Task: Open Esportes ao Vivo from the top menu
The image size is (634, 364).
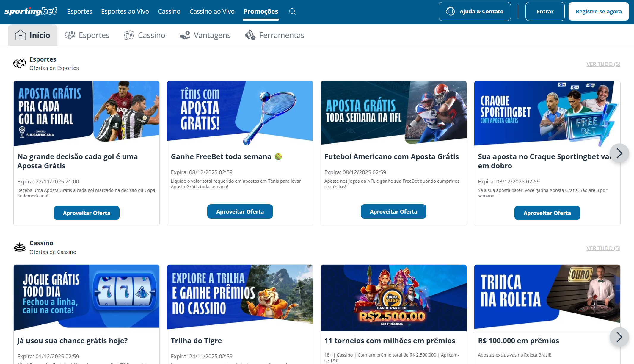Action: pyautogui.click(x=125, y=11)
